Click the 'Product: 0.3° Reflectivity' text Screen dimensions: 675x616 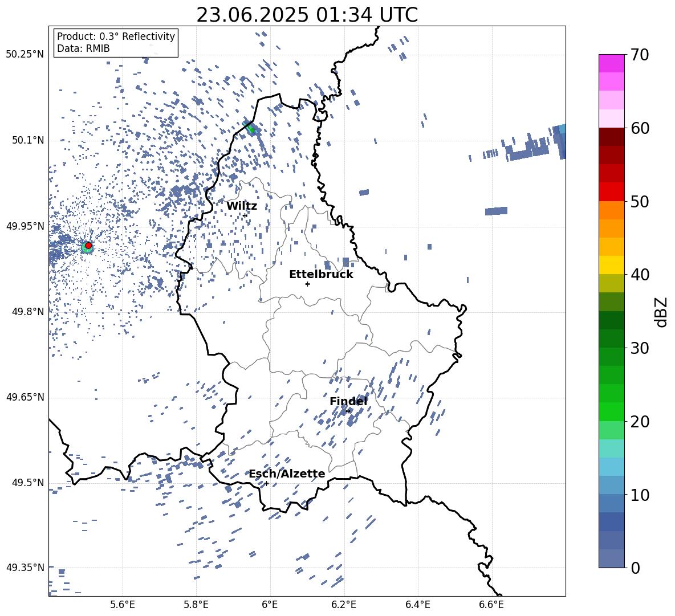click(x=116, y=36)
